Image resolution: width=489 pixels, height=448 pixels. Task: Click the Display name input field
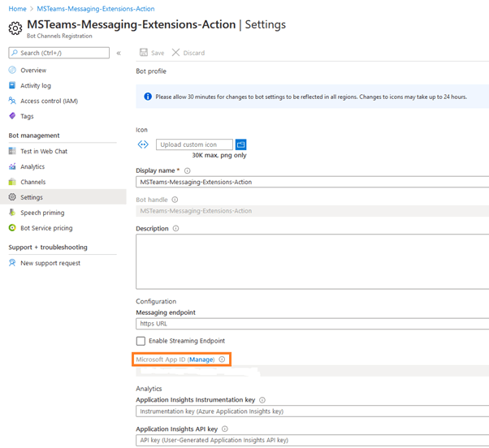312,183
